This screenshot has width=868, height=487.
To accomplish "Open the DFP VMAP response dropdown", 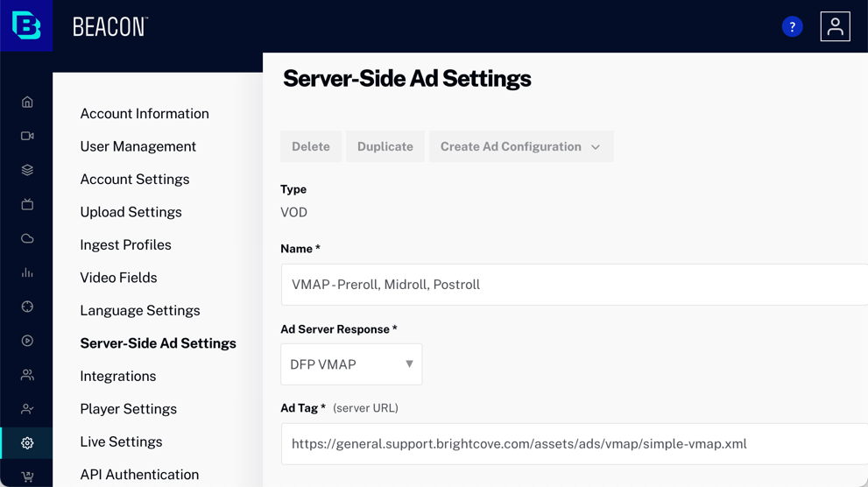I will pyautogui.click(x=351, y=364).
